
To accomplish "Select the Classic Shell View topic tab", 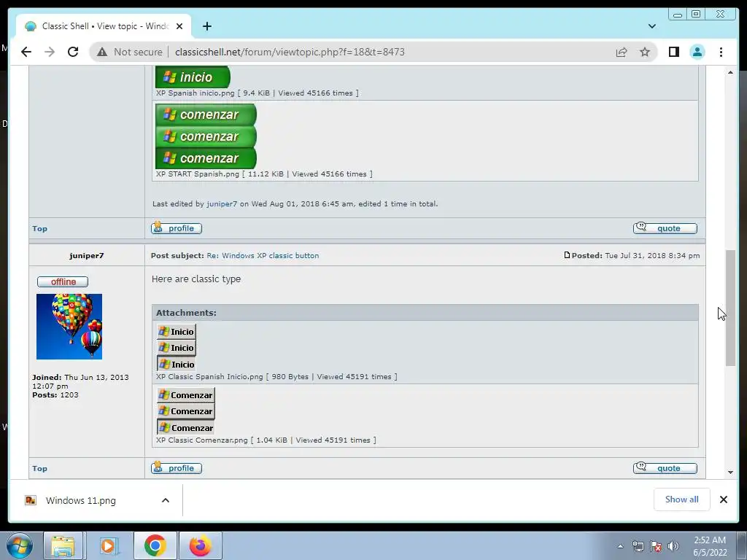I will 104,26.
